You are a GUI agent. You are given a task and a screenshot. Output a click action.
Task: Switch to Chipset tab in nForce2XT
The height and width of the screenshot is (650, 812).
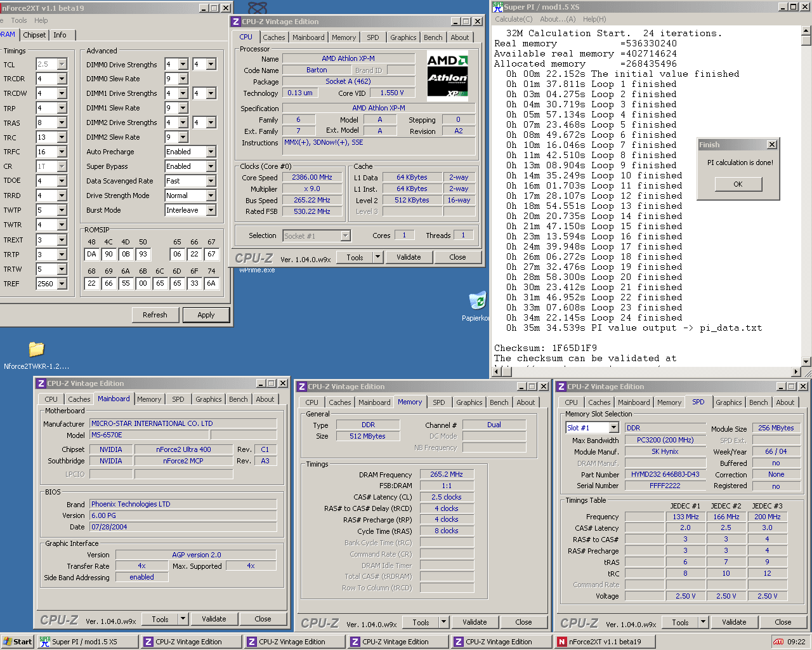(34, 35)
